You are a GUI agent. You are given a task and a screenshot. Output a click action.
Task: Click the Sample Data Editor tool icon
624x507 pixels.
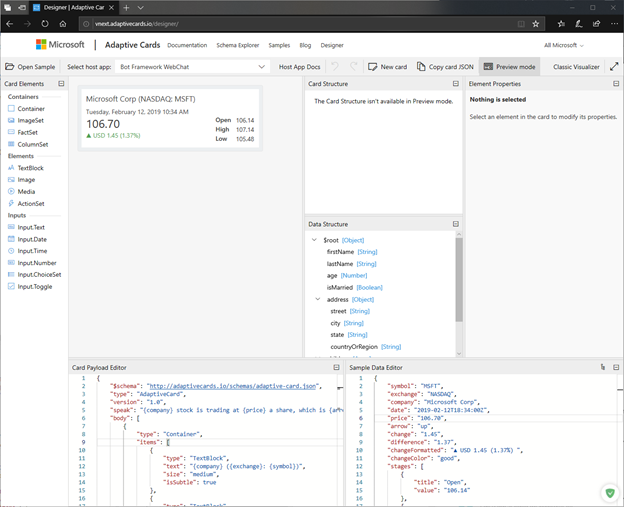point(603,367)
